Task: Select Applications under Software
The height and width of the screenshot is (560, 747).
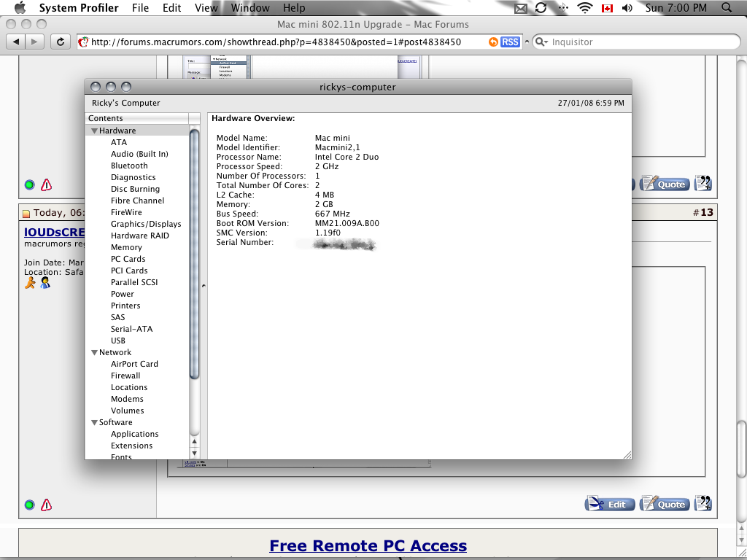Action: click(x=134, y=435)
